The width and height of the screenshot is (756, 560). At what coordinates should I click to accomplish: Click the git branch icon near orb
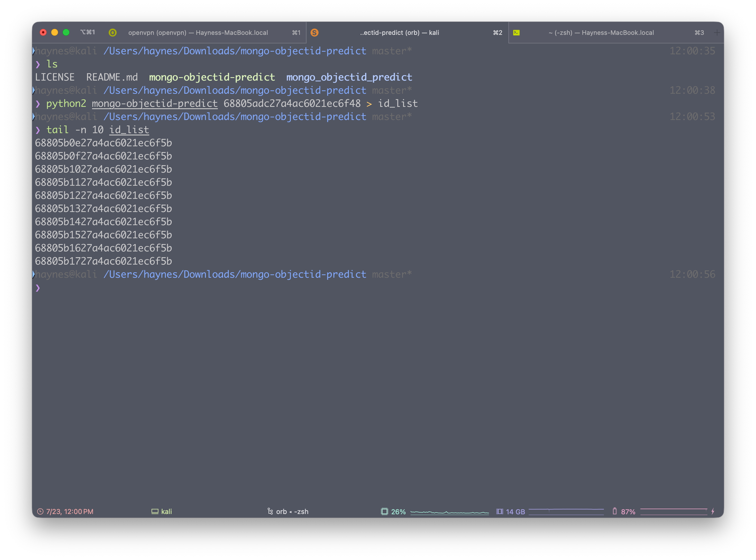click(270, 511)
